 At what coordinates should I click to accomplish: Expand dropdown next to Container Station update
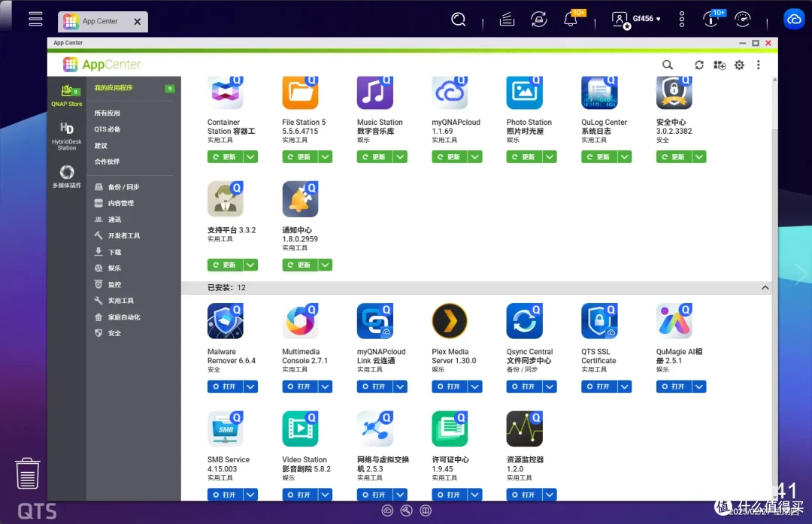click(x=250, y=157)
